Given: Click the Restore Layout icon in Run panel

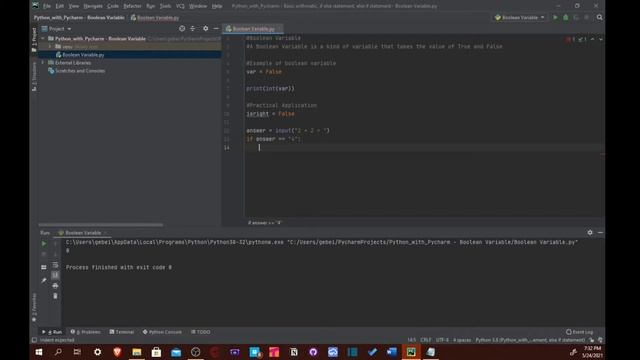Looking at the screenshot, I should (x=44, y=267).
